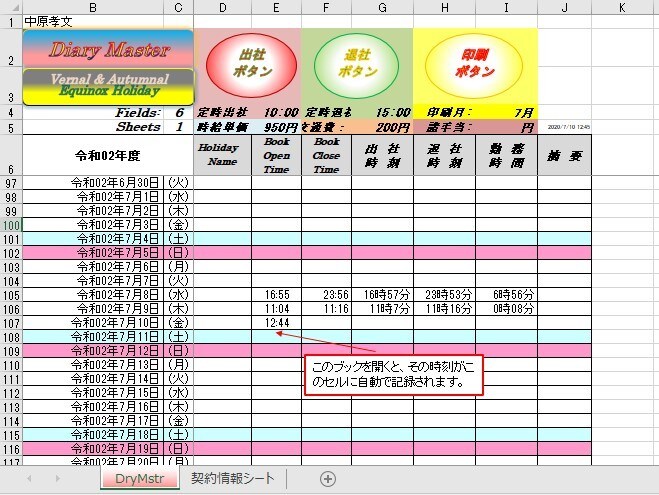Click the Holiday Name column heading
This screenshot has height=495, width=659.
point(222,155)
